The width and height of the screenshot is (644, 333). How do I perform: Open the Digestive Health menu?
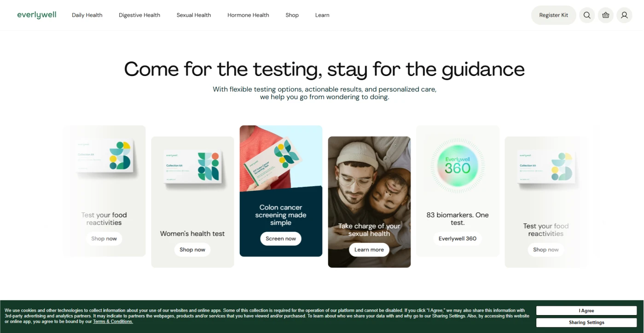coord(139,15)
